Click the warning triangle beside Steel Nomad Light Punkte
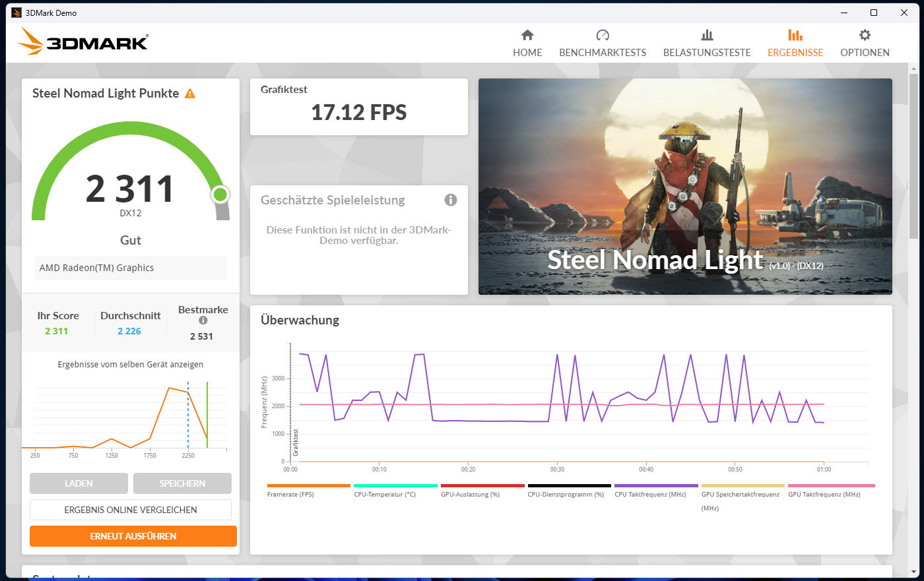Viewport: 924px width, 581px height. 190,94
